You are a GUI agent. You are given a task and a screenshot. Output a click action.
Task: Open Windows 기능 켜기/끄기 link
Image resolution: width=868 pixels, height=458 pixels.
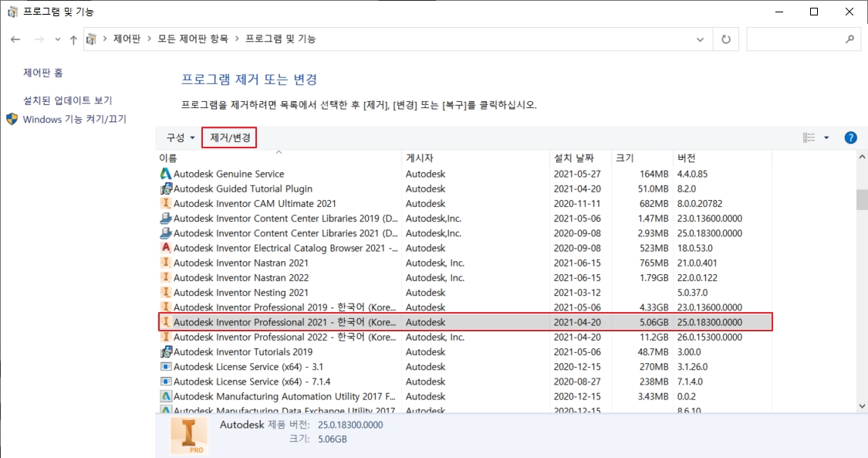[75, 119]
